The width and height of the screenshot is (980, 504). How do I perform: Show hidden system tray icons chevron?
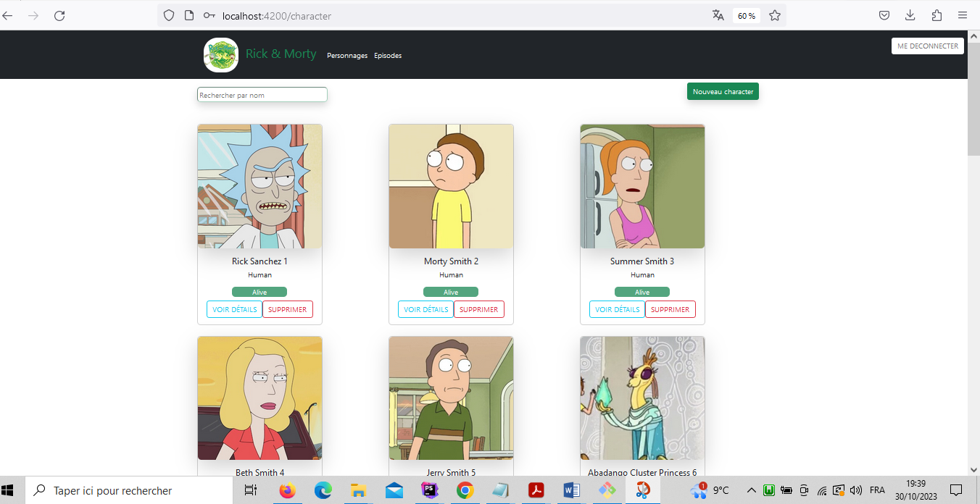point(752,490)
